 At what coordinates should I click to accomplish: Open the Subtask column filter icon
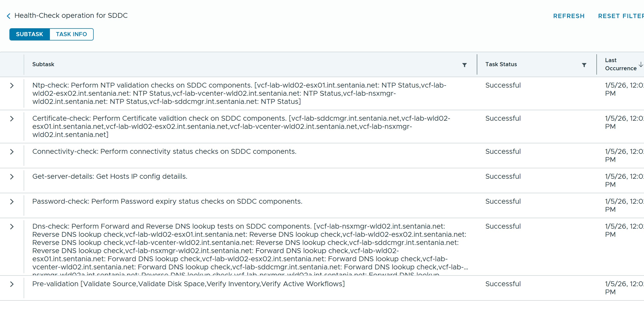point(464,65)
